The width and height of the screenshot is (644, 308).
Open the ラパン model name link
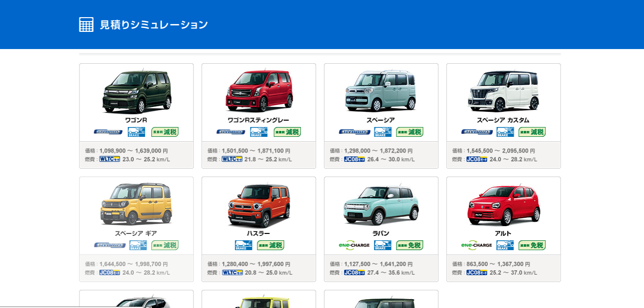point(381,233)
